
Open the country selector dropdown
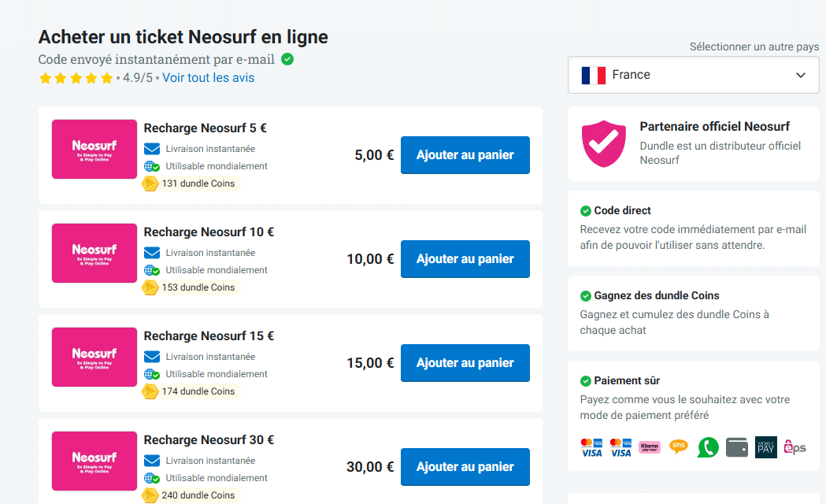click(693, 74)
